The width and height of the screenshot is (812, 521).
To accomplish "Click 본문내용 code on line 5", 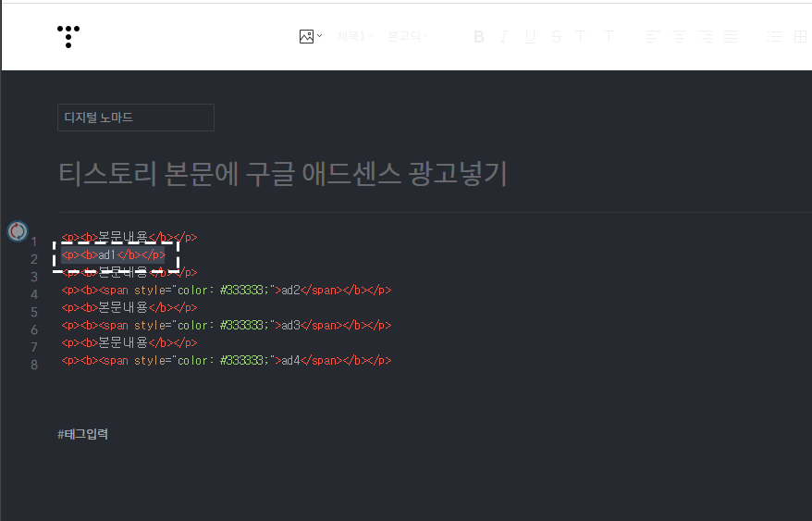I will click(129, 308).
